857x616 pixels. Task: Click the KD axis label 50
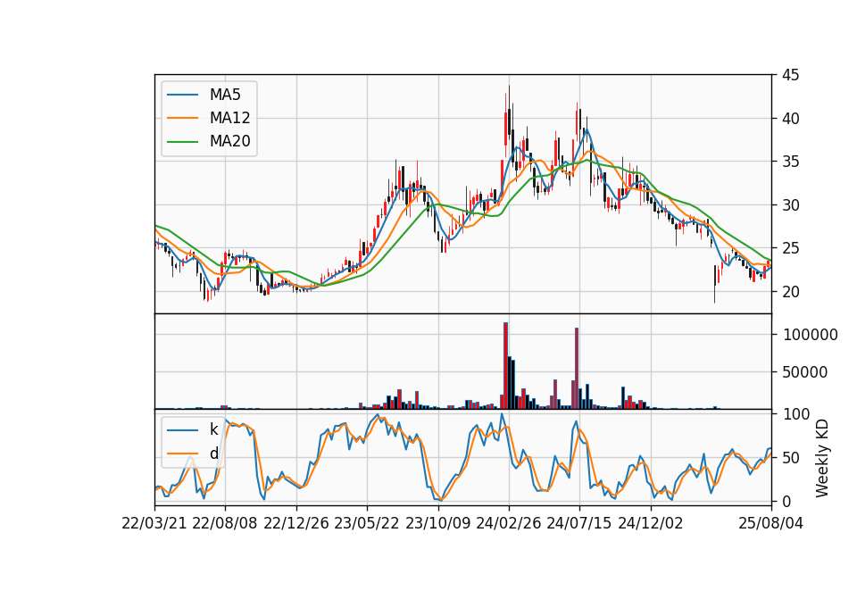pos(792,457)
